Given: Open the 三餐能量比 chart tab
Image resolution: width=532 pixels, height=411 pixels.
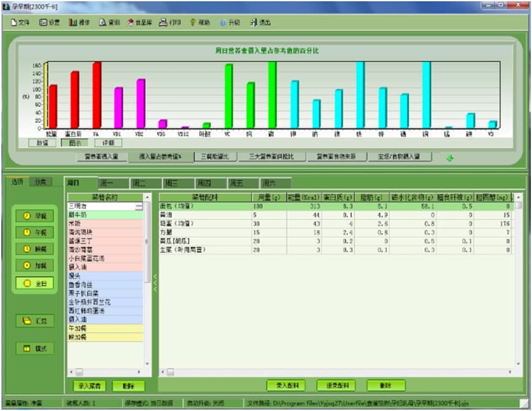Looking at the screenshot, I should [215, 156].
